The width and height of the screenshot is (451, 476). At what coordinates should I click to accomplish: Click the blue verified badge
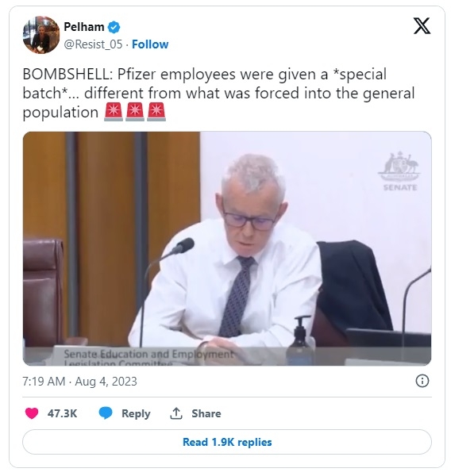[114, 27]
